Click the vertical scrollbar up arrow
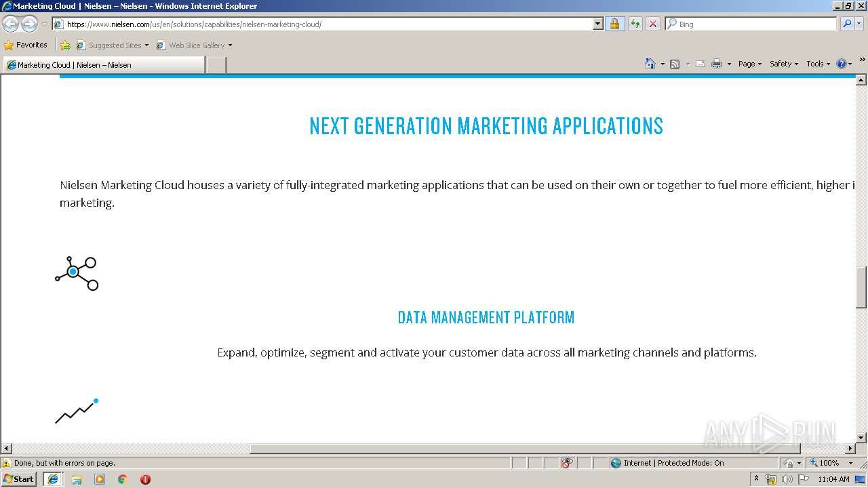The image size is (868, 488). [861, 80]
